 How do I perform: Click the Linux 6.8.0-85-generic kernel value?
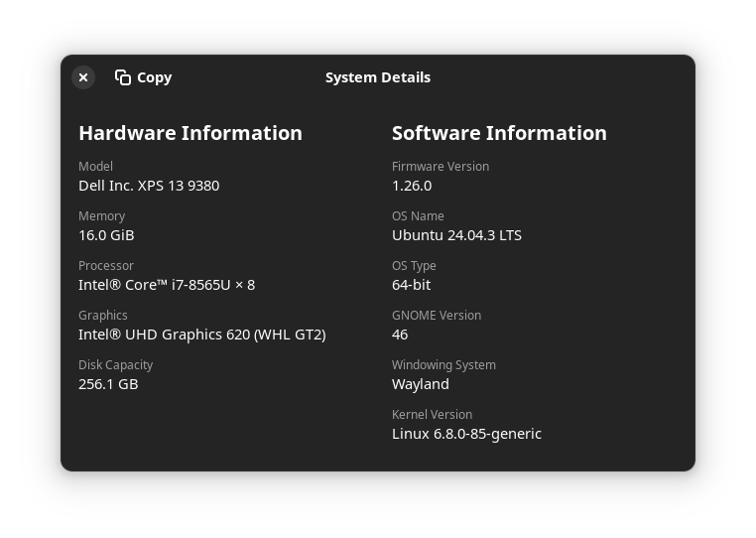point(466,434)
